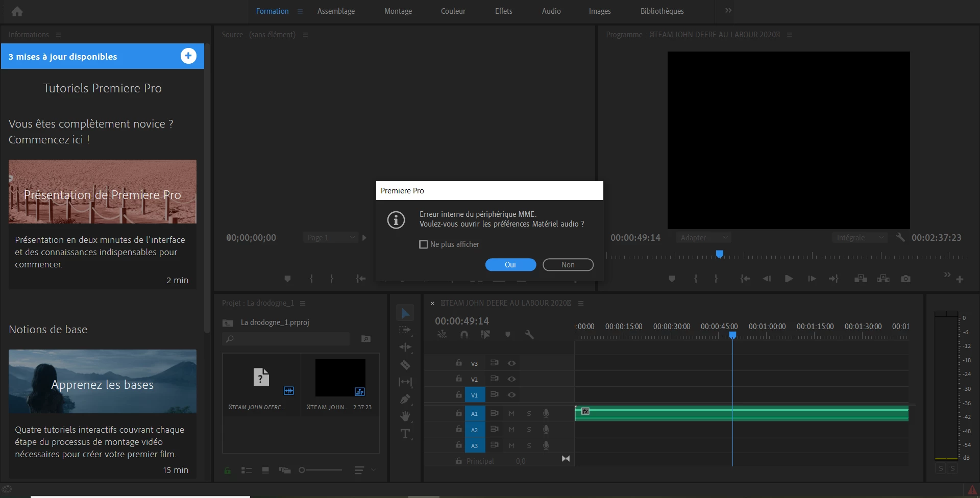The image size is (980, 498).
Task: Create new bin from search query icon
Action: (x=365, y=338)
